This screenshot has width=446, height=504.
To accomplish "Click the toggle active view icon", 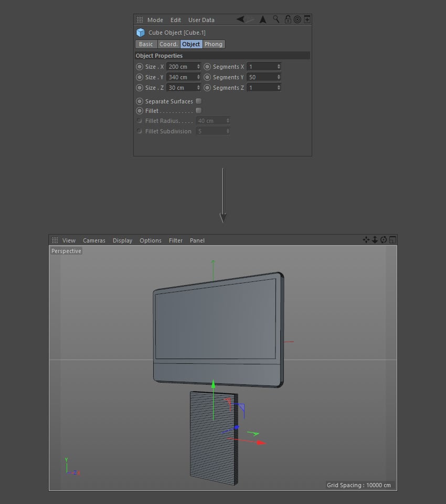I will (392, 239).
